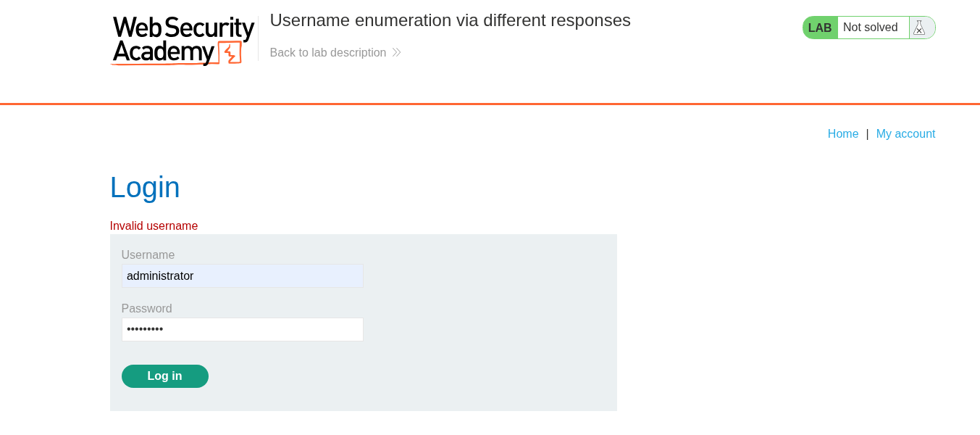Screen dimensions: 980x435
Task: Click the red Invalid username error message
Action: tap(154, 226)
